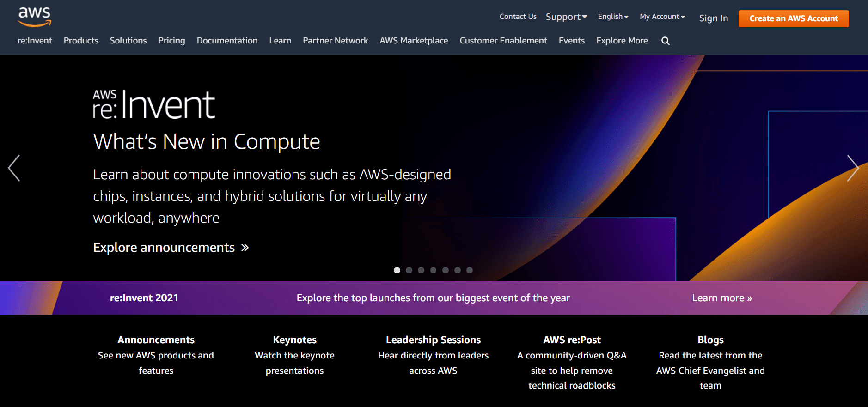868x407 pixels.
Task: Open the English language dropdown
Action: (613, 17)
